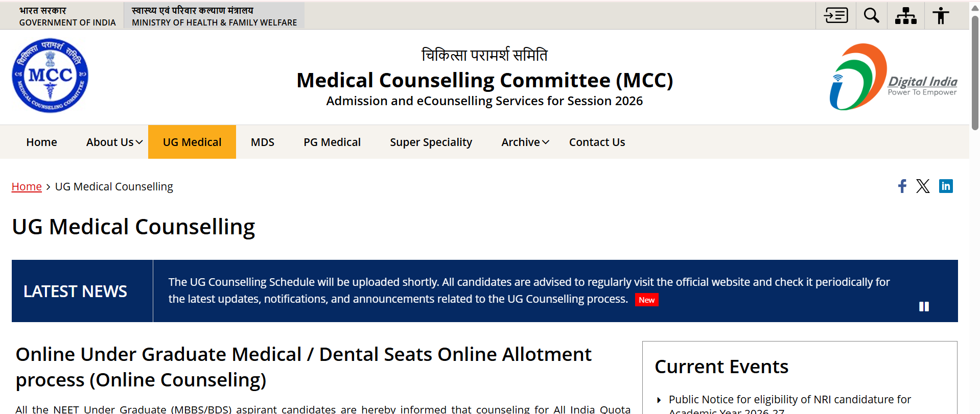Click the Digital India logo
Image resolution: width=980 pixels, height=414 pixels.
coord(893,77)
